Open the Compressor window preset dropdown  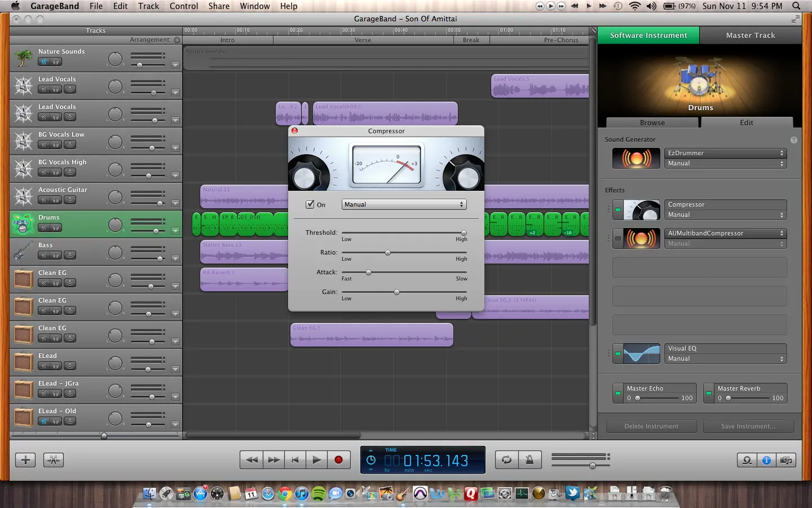[404, 204]
